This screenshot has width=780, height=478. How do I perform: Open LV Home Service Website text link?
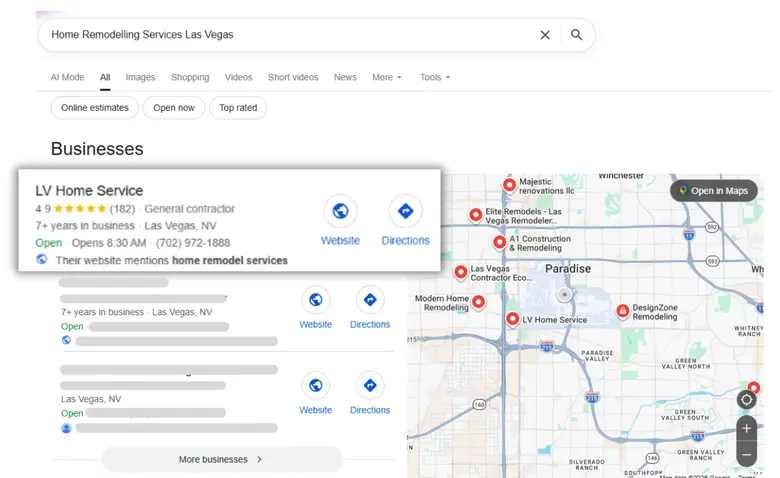pyautogui.click(x=340, y=241)
